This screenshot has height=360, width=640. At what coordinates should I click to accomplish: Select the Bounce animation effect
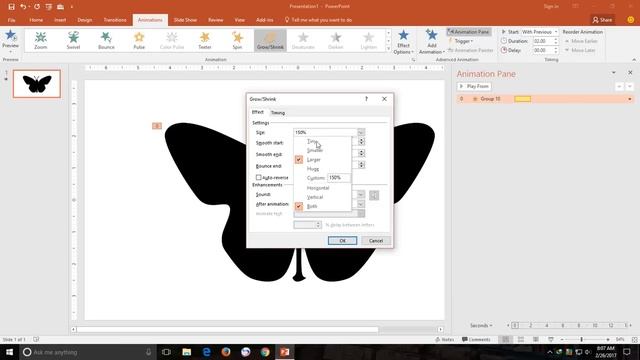tap(106, 40)
